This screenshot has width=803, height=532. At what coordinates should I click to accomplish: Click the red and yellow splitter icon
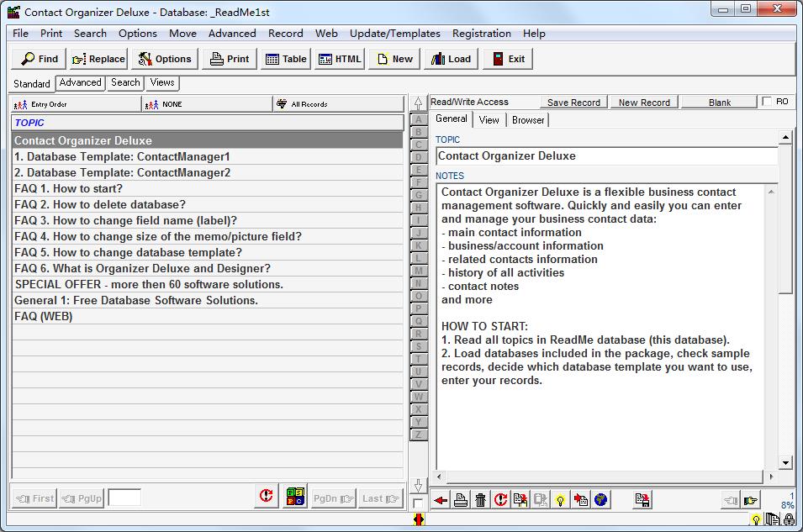tap(419, 519)
